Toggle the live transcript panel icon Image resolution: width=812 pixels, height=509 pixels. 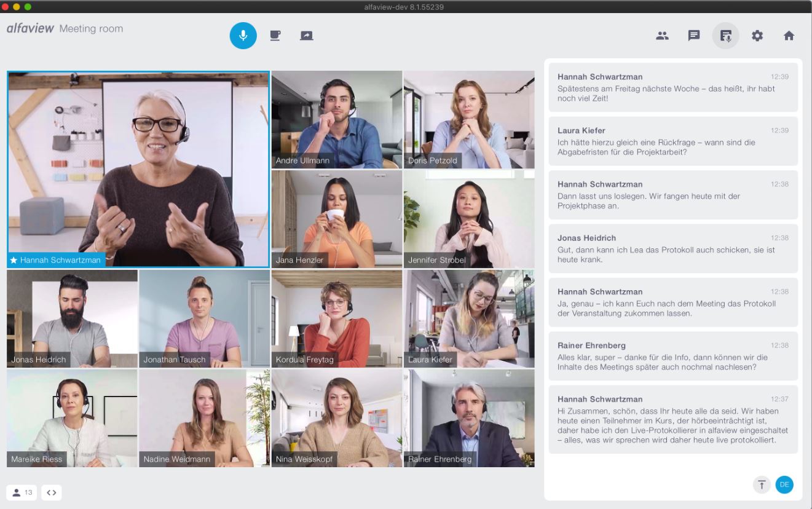(x=726, y=36)
